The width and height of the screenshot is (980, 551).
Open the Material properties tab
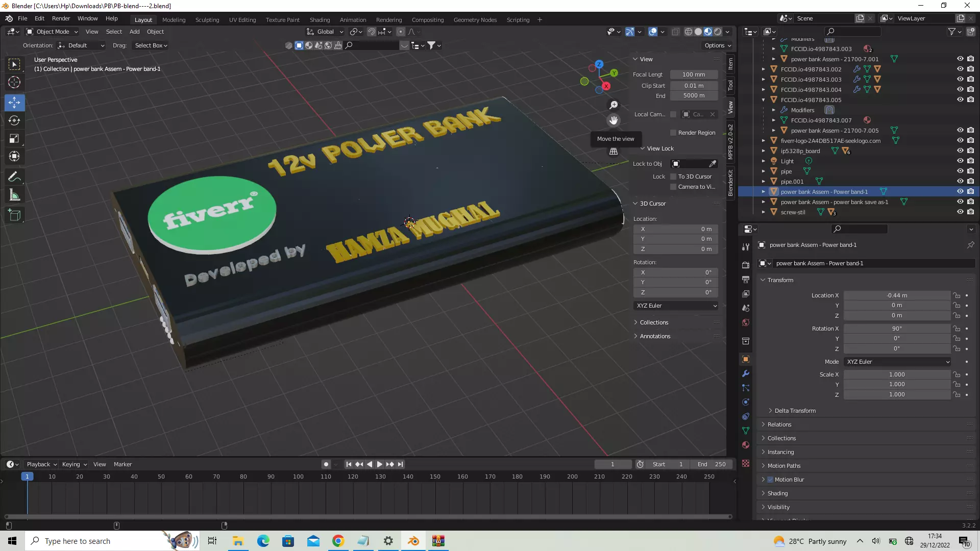(746, 445)
